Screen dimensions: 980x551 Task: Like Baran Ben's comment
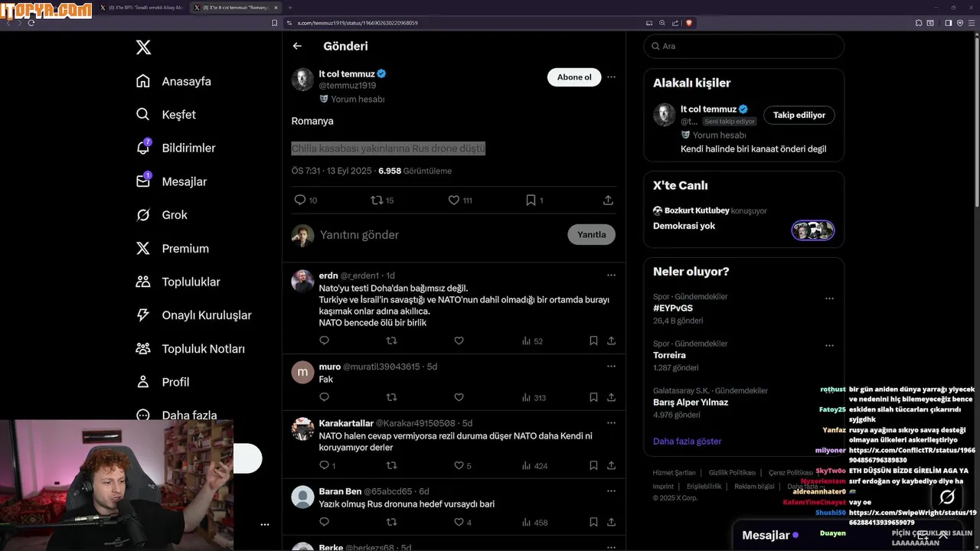point(462,522)
